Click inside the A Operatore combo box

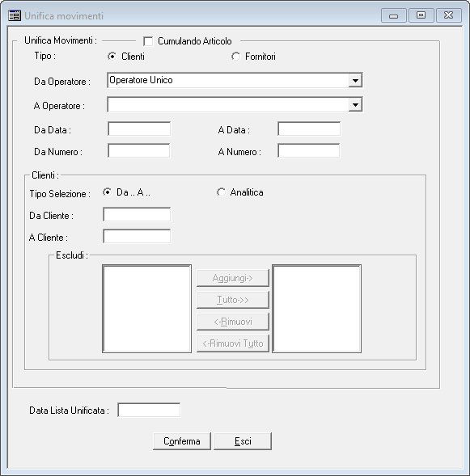228,105
